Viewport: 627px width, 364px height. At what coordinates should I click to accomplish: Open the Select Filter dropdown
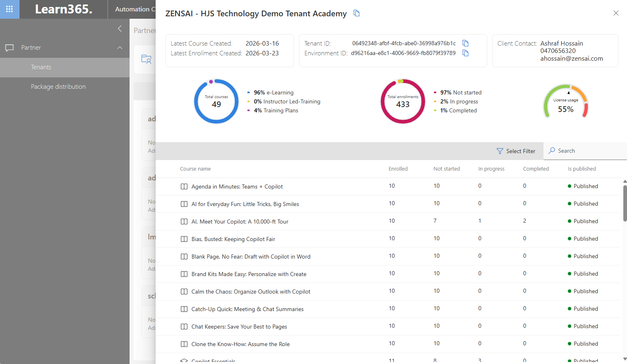tap(516, 151)
